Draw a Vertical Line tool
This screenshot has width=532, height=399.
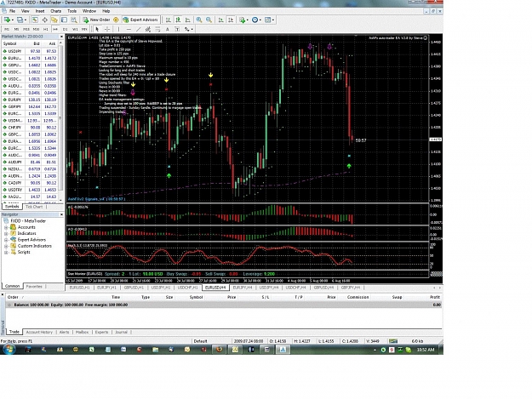[x=118, y=29]
